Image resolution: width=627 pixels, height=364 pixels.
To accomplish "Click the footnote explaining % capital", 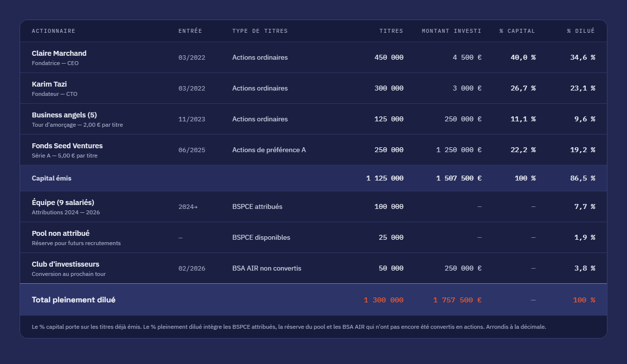I will pyautogui.click(x=289, y=327).
